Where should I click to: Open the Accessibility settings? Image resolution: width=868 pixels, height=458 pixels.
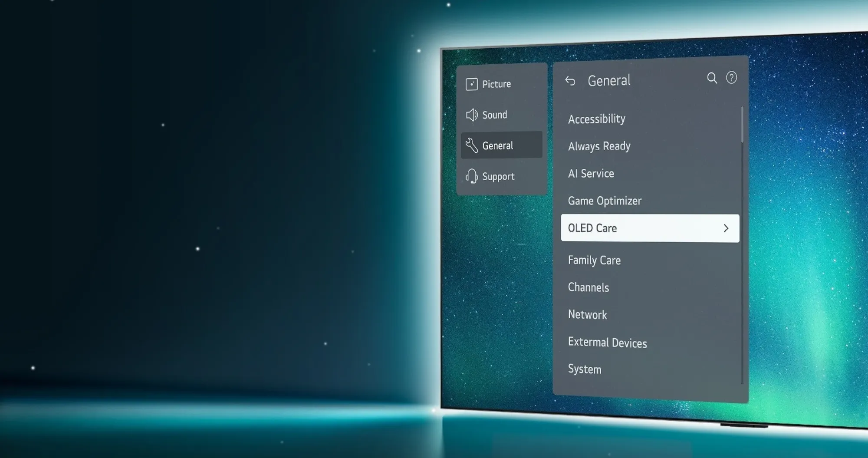596,119
